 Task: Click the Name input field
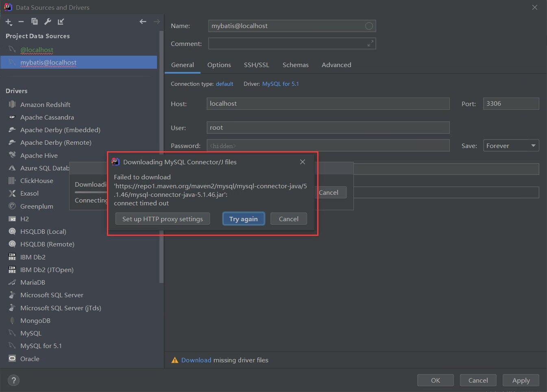(292, 26)
